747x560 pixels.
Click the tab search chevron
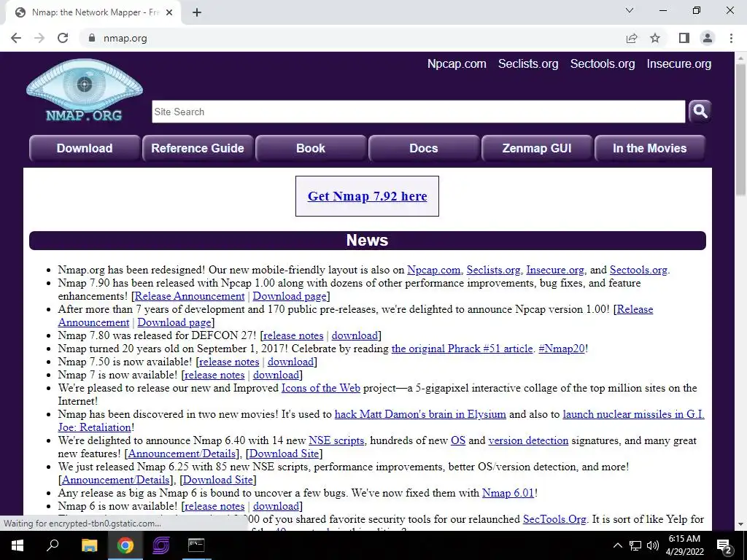click(630, 10)
